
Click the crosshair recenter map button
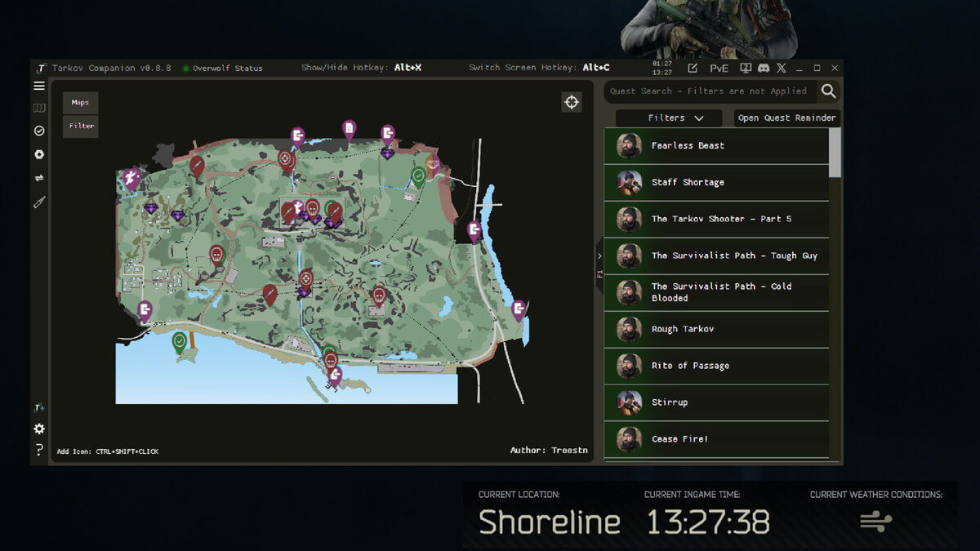point(572,102)
